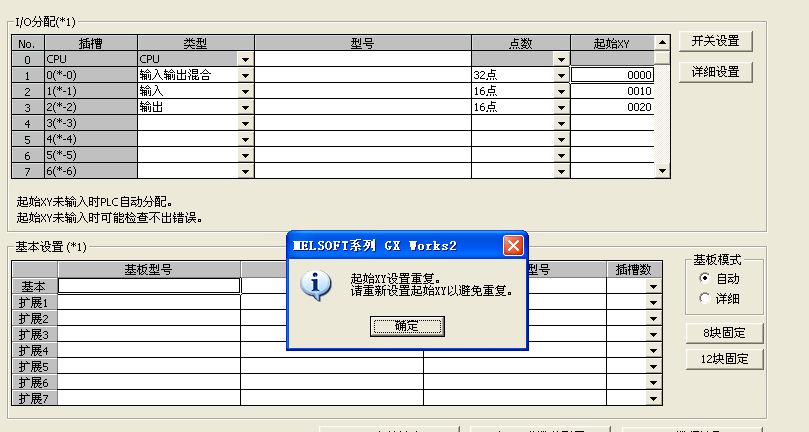Click the blue information icon in the dialog
This screenshot has height=432, width=809.
coord(317,285)
